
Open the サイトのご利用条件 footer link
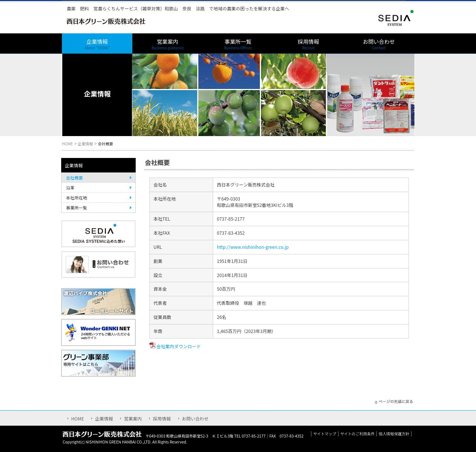click(x=357, y=434)
